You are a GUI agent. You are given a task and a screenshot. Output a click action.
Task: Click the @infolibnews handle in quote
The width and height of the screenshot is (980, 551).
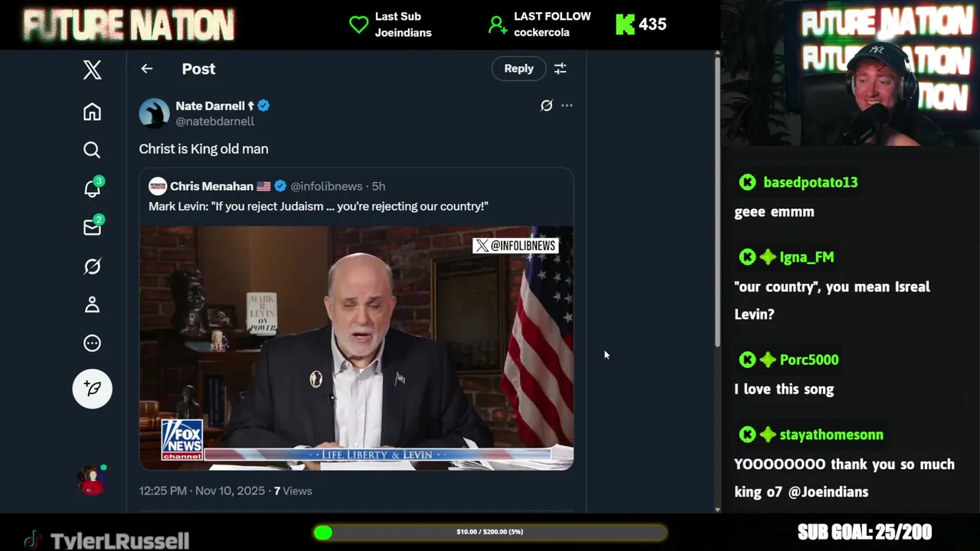click(x=326, y=186)
